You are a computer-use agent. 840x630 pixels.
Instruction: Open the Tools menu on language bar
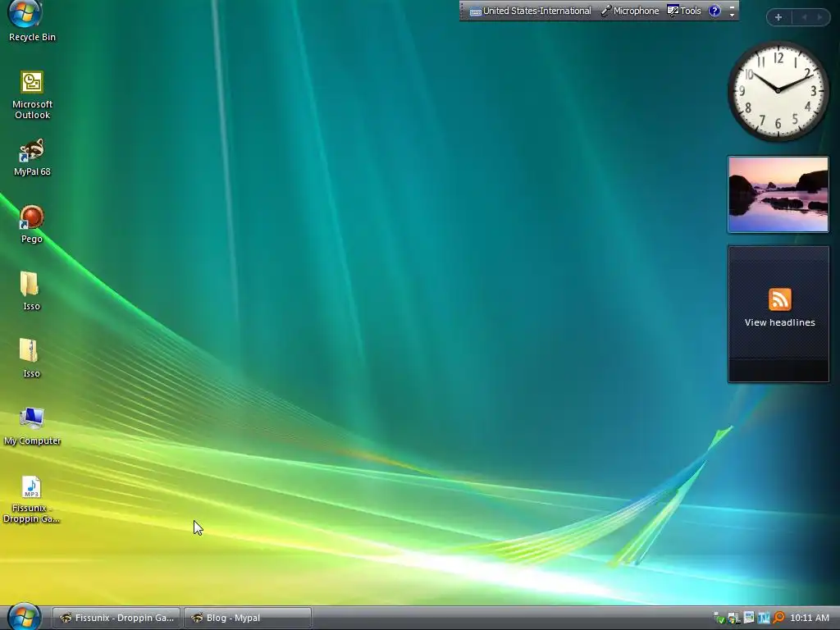[x=684, y=11]
